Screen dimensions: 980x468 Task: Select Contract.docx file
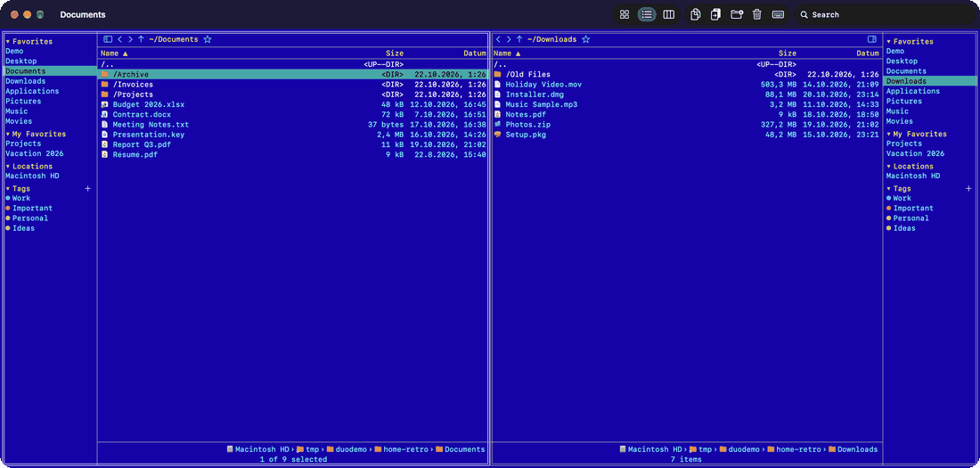(x=292, y=114)
